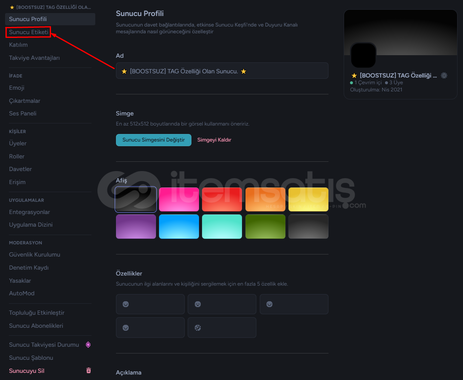This screenshot has width=463, height=380.
Task: Open Güvenlik Kurulumu settings
Action: [34, 254]
